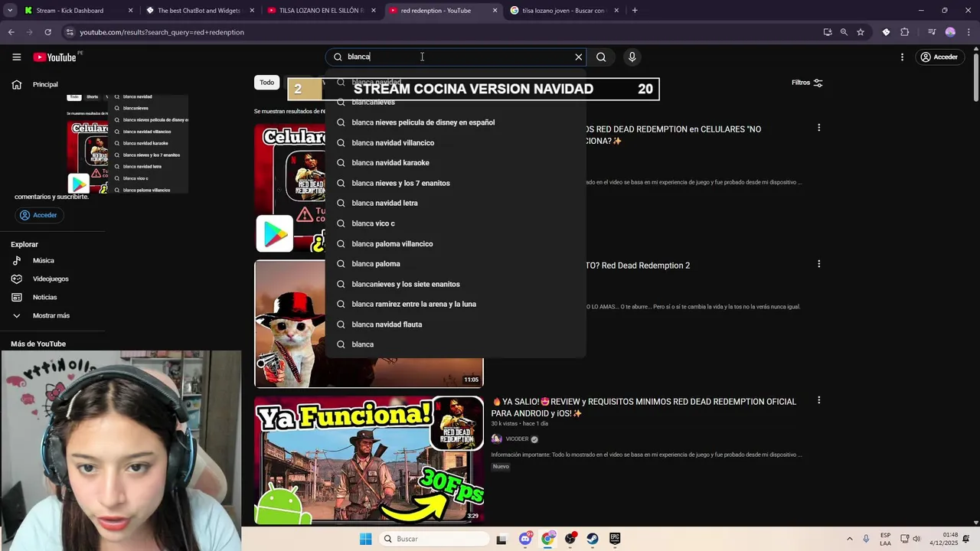
Task: Pick the plain blanca paloma suggestion
Action: click(456, 264)
